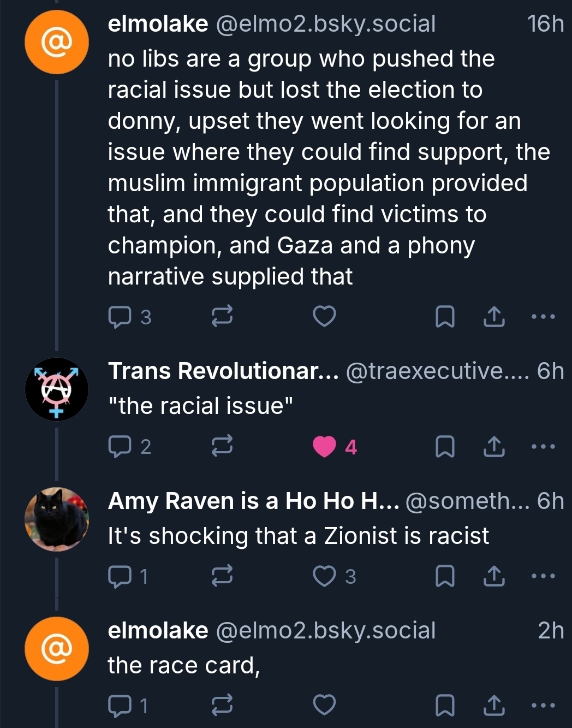Repost elmolake's "the race card" post
This screenshot has width=572, height=728.
coord(222,706)
